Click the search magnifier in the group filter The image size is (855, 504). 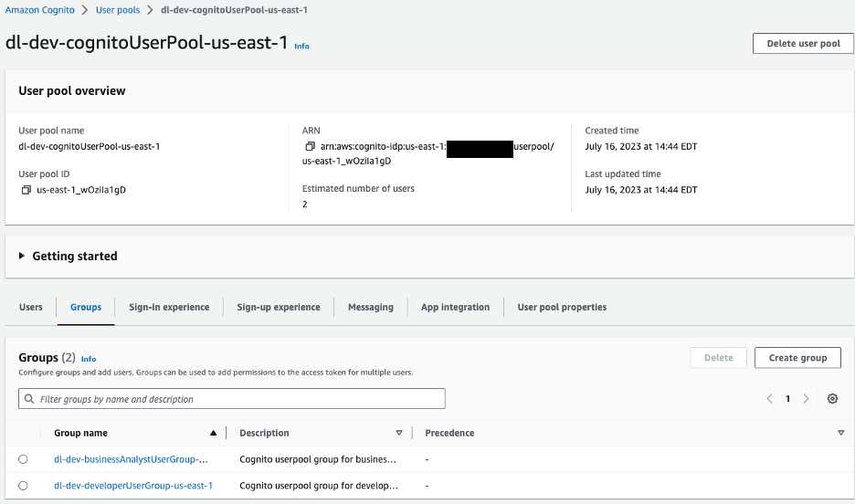[x=29, y=399]
